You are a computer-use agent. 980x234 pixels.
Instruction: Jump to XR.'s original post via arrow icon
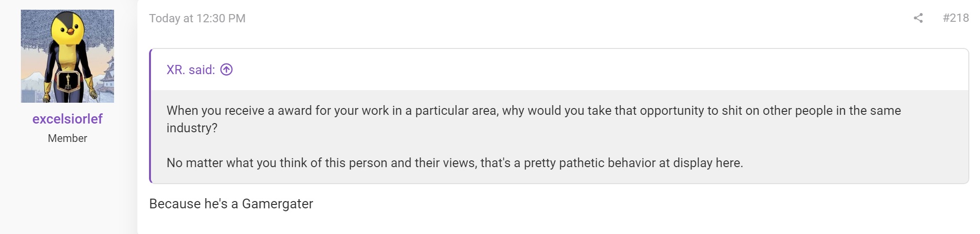[x=226, y=70]
